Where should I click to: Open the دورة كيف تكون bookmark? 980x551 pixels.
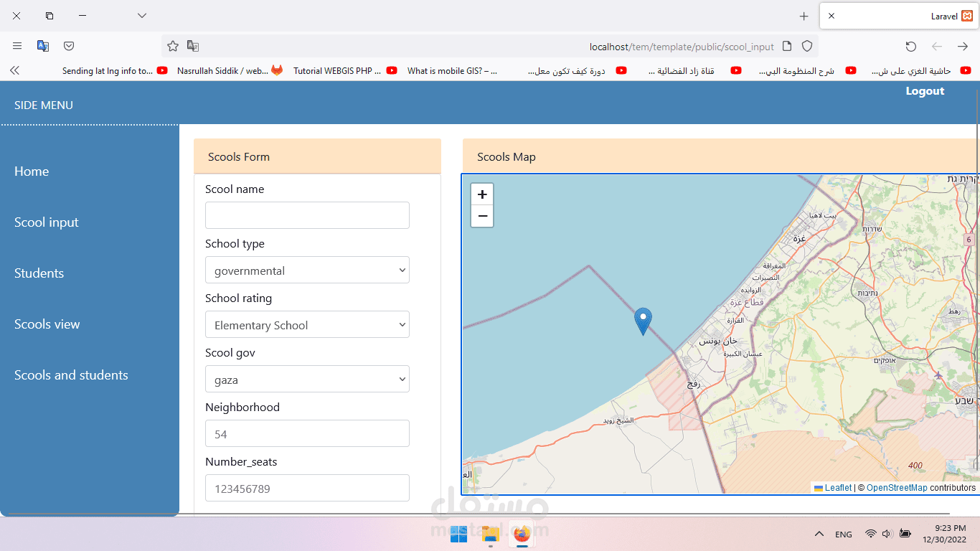[x=578, y=70]
